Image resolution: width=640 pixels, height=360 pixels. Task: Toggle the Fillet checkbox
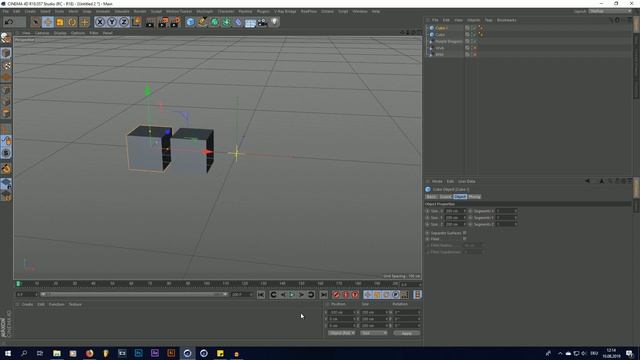coord(464,239)
